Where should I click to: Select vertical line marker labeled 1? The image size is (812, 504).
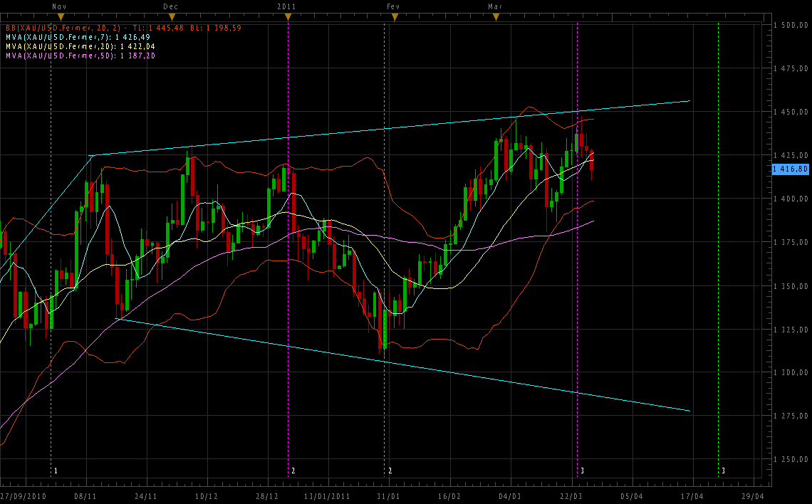click(56, 471)
